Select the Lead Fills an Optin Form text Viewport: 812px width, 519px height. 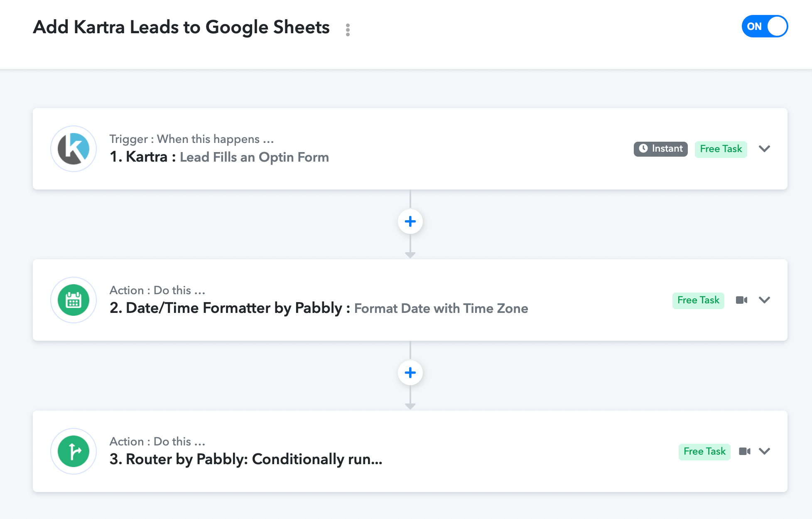point(254,157)
